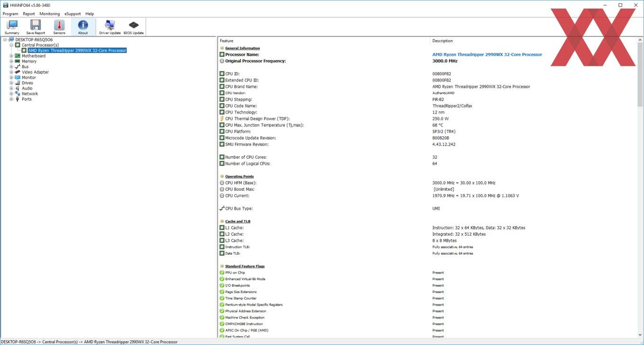Open the Report menu
644x345 pixels.
(29, 14)
